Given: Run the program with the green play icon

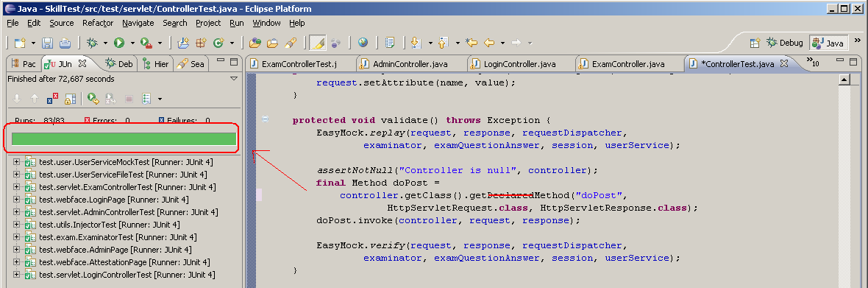Looking at the screenshot, I should click(x=119, y=43).
